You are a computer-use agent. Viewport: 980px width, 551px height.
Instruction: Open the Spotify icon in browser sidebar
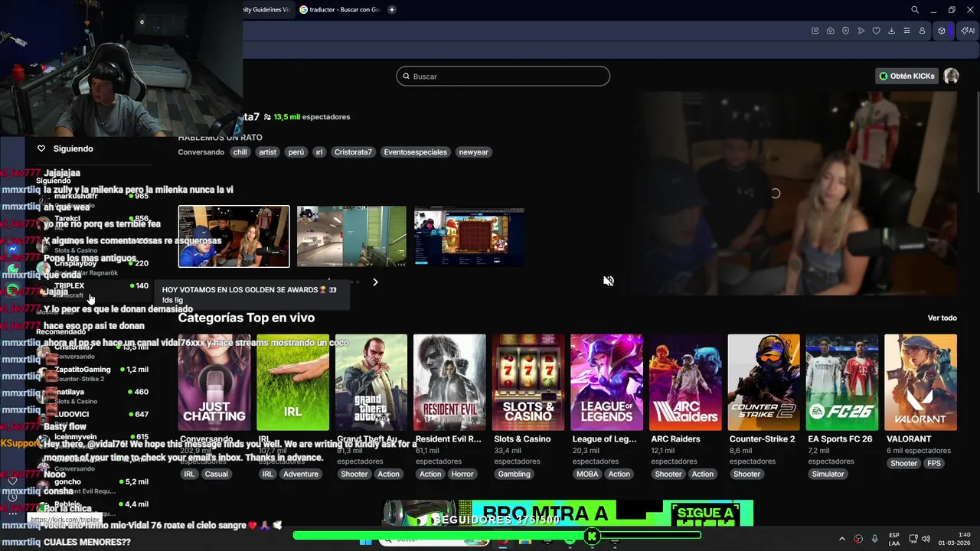point(13,289)
